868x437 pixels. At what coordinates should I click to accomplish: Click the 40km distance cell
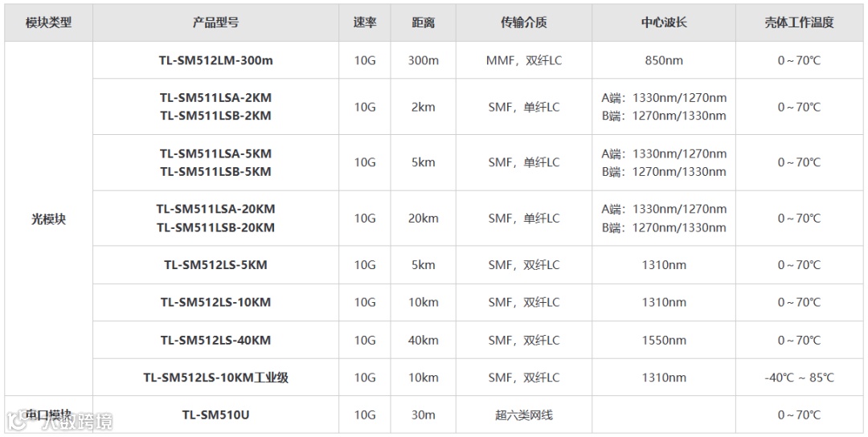tap(424, 340)
